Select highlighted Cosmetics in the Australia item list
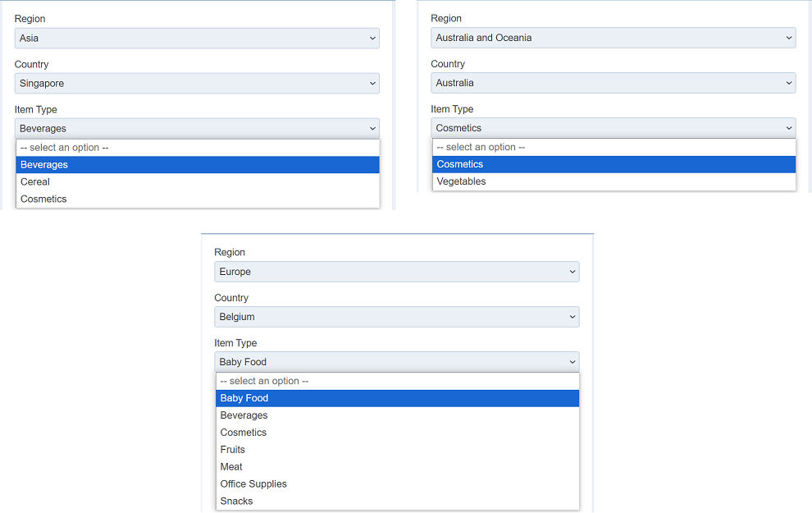 pyautogui.click(x=459, y=164)
